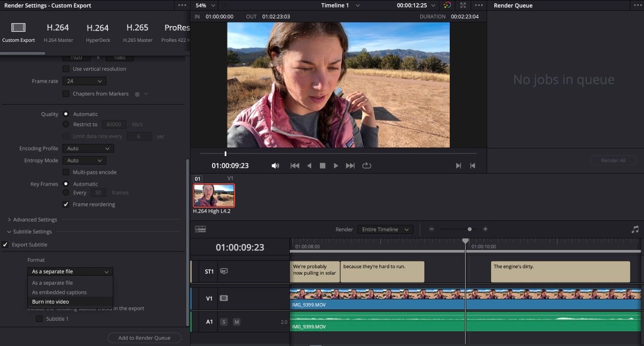The width and height of the screenshot is (644, 346).
Task: Expand the viewer to full screen
Action: click(463, 5)
